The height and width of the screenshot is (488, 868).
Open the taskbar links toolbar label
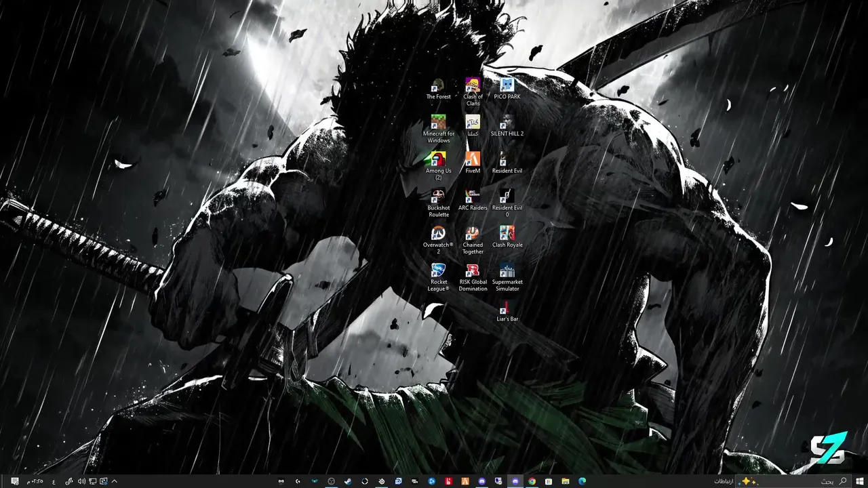[x=723, y=481]
